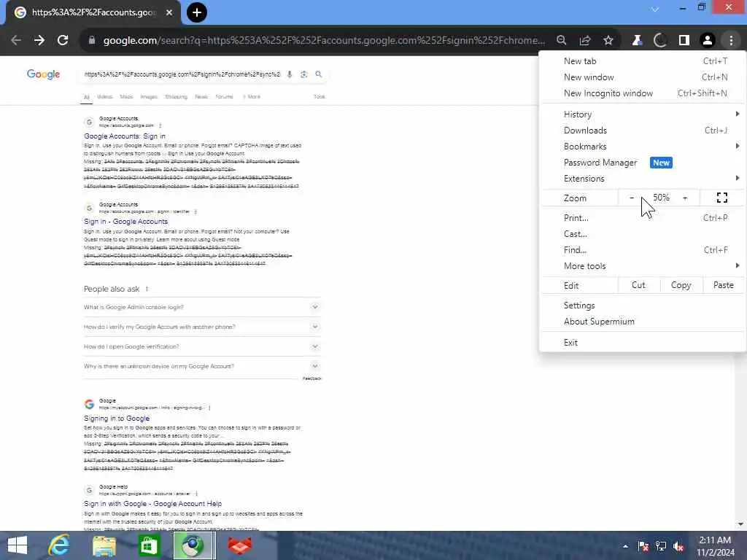747x560 pixels.
Task: Click the search by image lens icon
Action: click(304, 74)
